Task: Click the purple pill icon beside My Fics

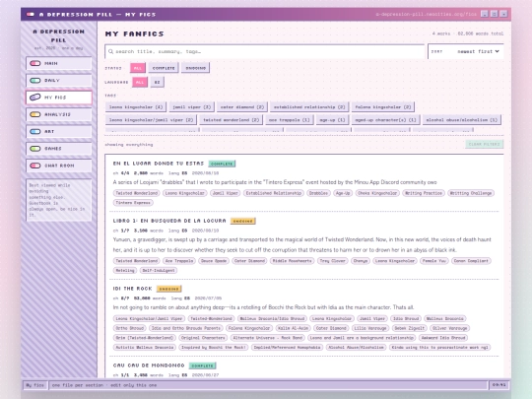Action: click(x=34, y=98)
